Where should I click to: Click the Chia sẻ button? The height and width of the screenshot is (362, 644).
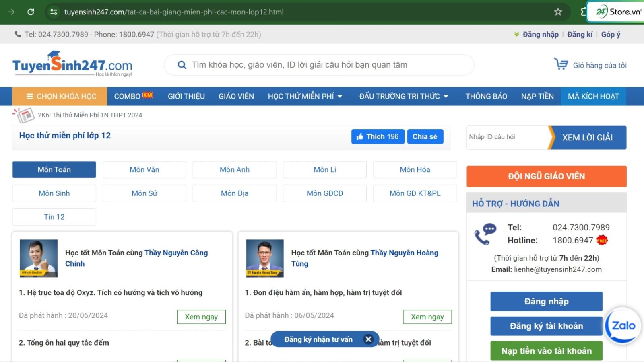(x=425, y=136)
